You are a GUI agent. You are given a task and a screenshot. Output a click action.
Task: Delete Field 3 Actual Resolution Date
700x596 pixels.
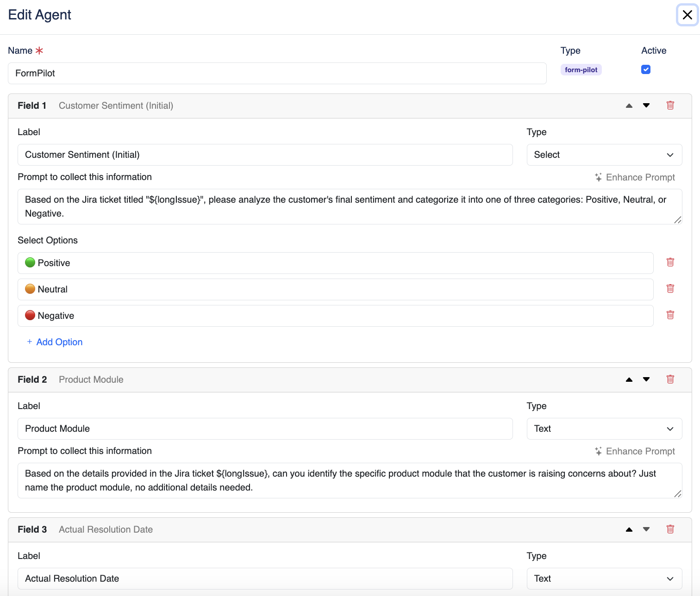pos(670,529)
